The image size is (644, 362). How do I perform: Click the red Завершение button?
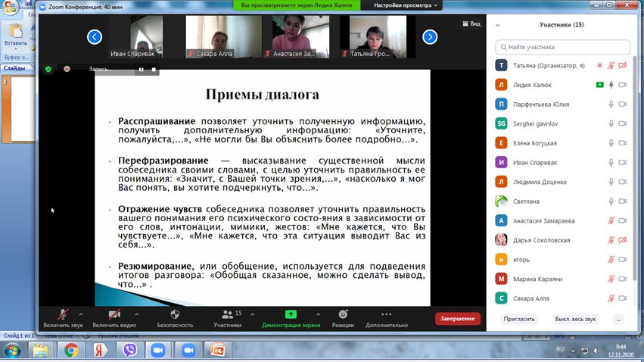[457, 319]
